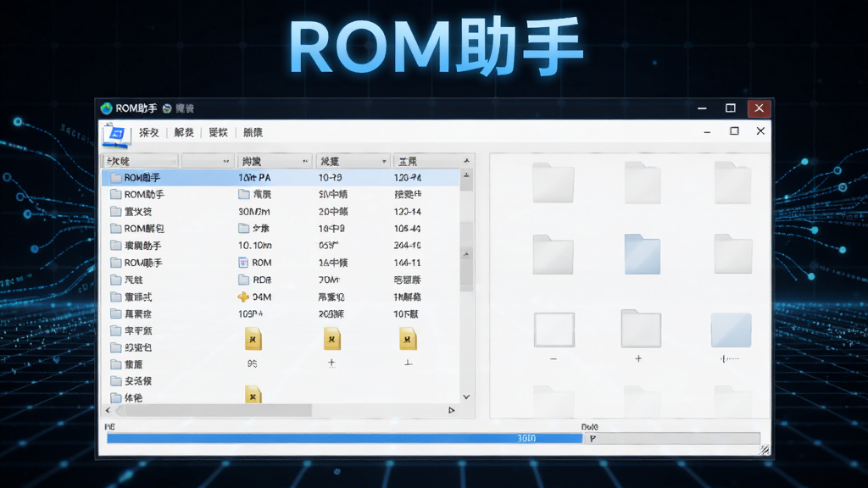This screenshot has width=868, height=488.
Task: Click the horizontal scrollbar's right arrow
Action: coord(451,410)
